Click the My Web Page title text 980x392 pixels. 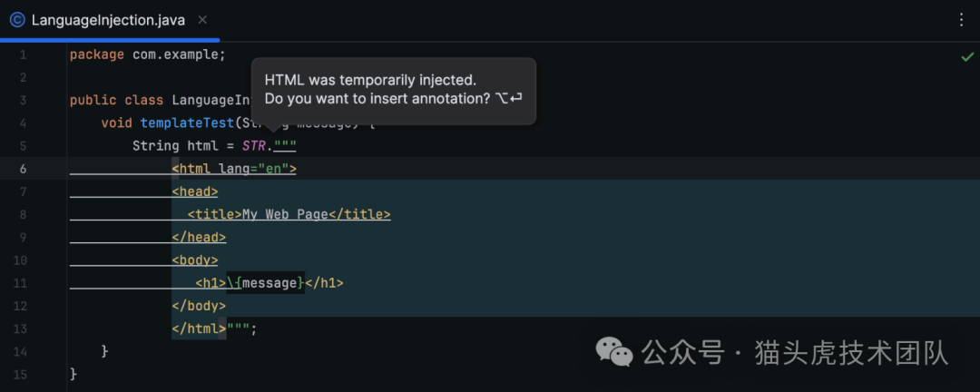284,215
